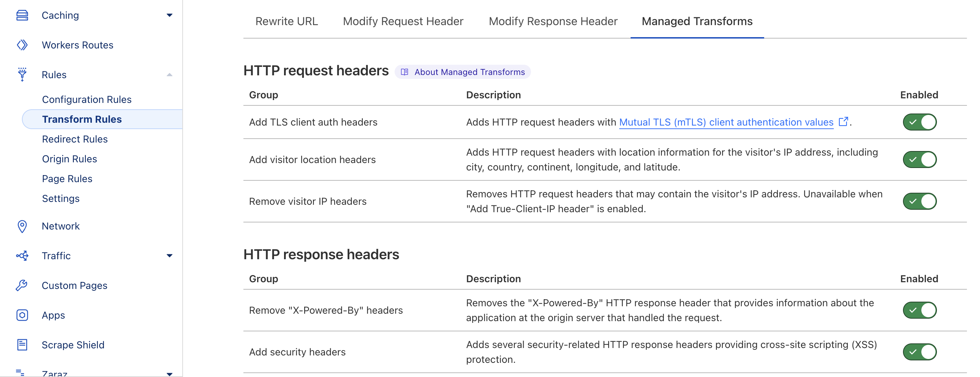Screen dimensions: 980x377
Task: Click the Rules funnel icon
Action: pyautogui.click(x=22, y=75)
